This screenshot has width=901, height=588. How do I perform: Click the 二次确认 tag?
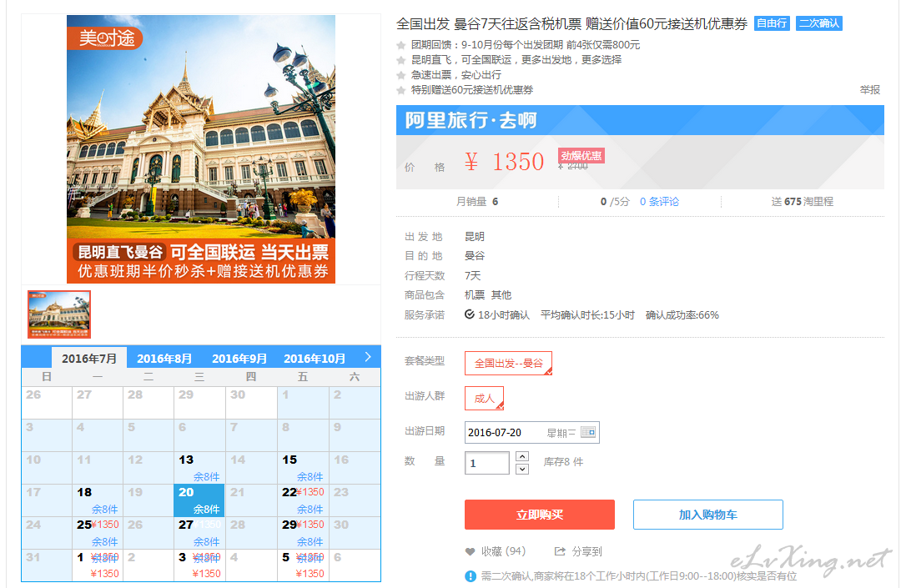click(x=819, y=23)
